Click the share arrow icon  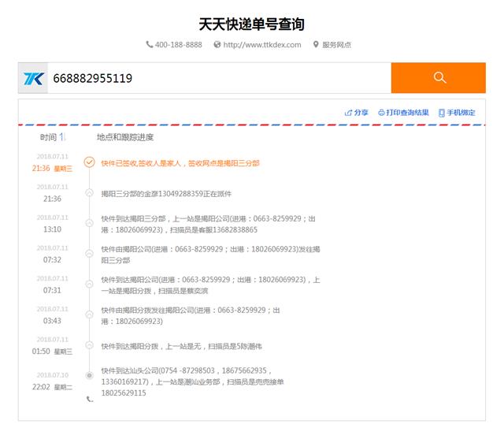348,113
